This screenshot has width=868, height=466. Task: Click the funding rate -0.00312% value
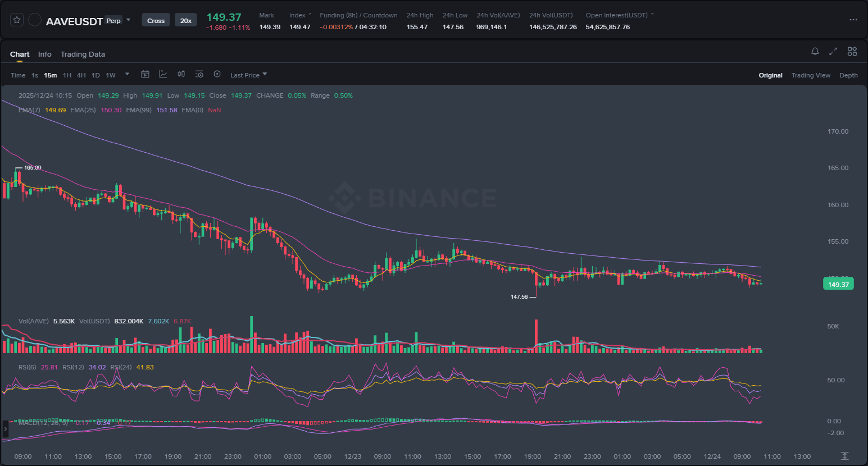pyautogui.click(x=337, y=27)
